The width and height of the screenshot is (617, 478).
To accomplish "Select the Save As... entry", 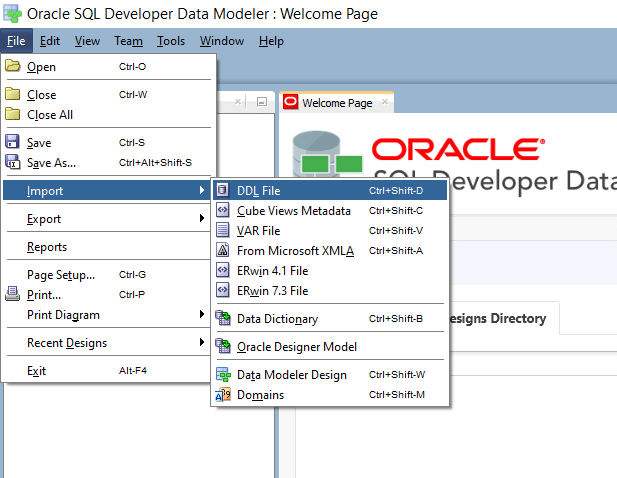I will click(107, 162).
